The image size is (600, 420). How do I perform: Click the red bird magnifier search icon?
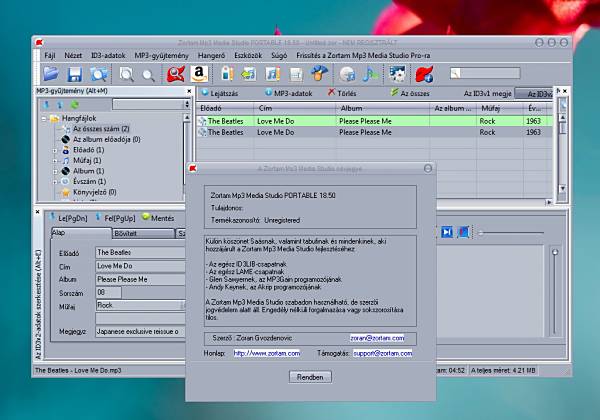pos(176,74)
